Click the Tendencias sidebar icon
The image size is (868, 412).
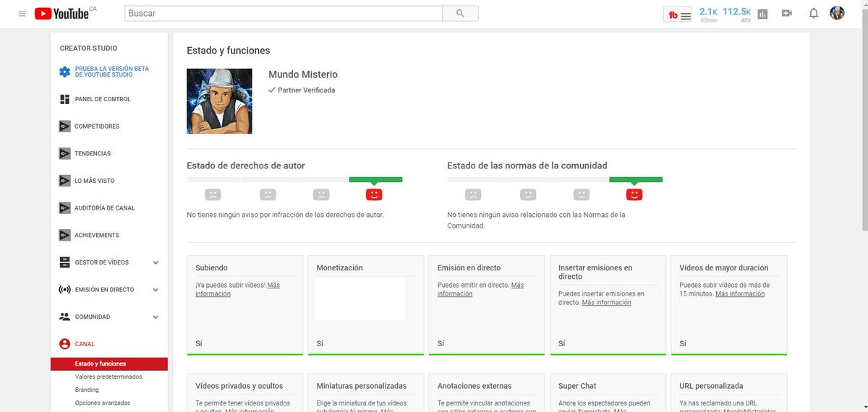pos(65,153)
